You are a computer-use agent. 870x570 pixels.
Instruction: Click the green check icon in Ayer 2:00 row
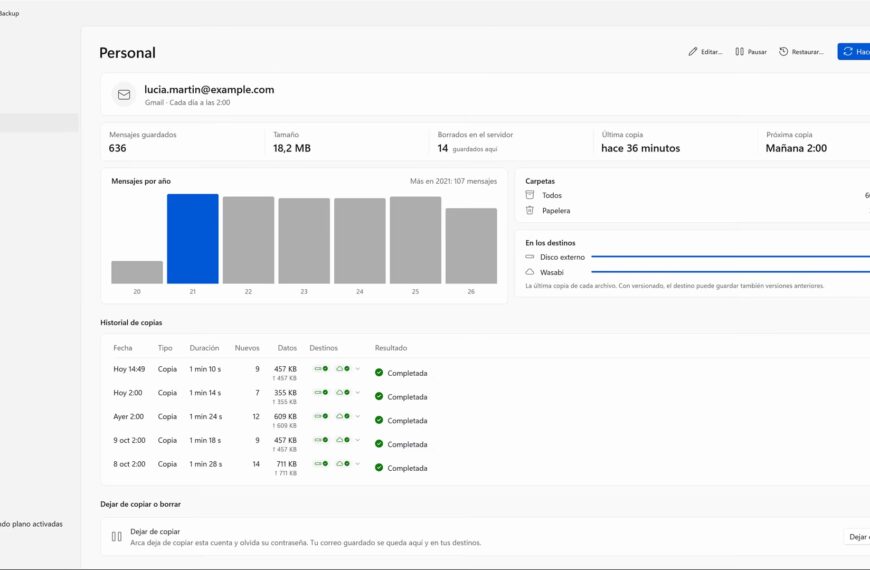point(379,420)
